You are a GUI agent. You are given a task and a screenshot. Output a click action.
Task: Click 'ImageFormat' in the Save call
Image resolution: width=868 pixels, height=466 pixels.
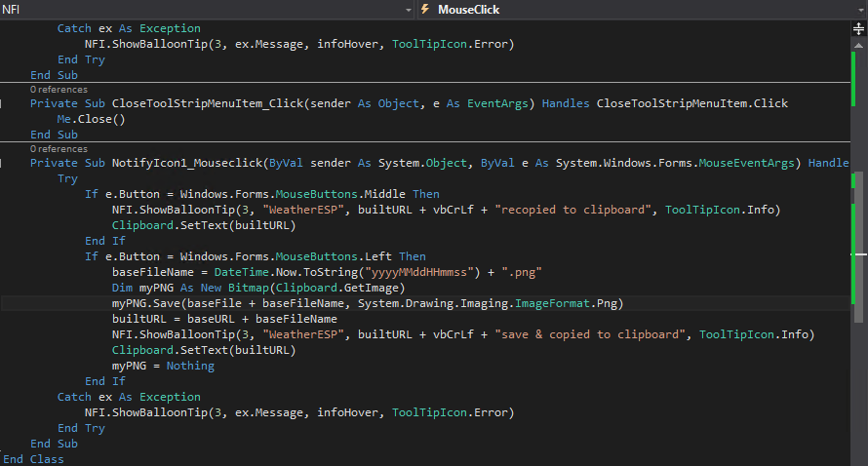[x=552, y=304]
